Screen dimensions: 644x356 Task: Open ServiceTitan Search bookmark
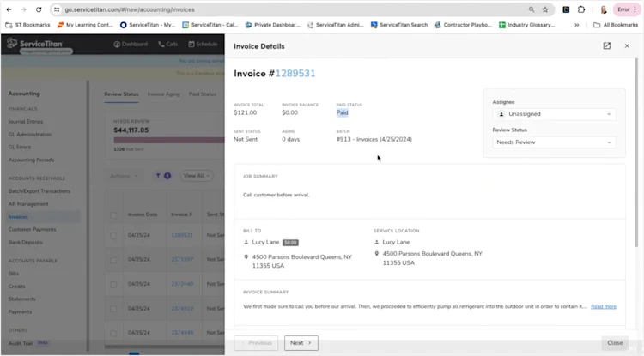click(399, 25)
